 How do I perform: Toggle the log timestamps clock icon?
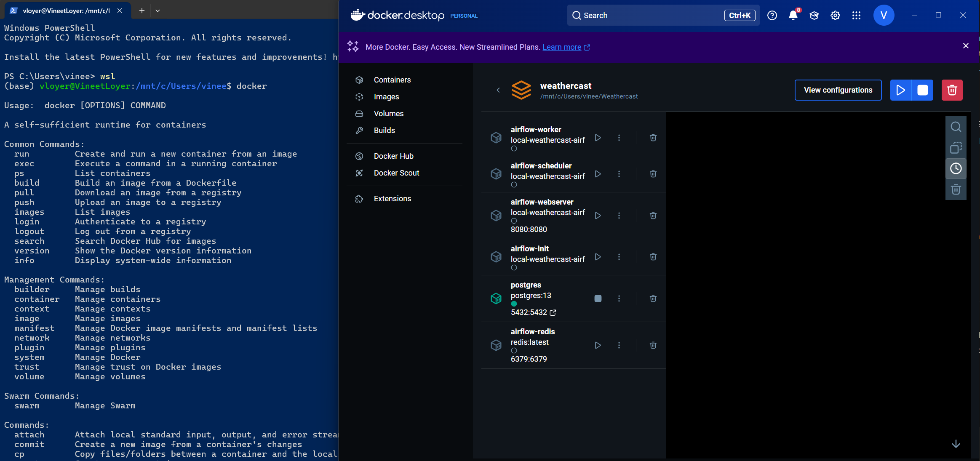pos(956,168)
